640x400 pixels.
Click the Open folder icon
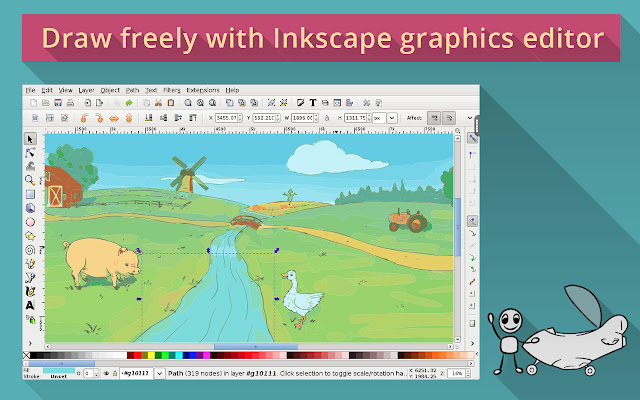coord(46,103)
